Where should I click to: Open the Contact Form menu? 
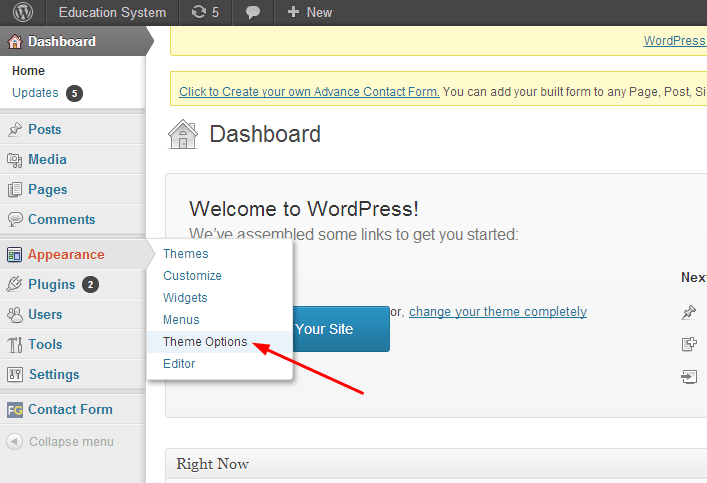73,409
